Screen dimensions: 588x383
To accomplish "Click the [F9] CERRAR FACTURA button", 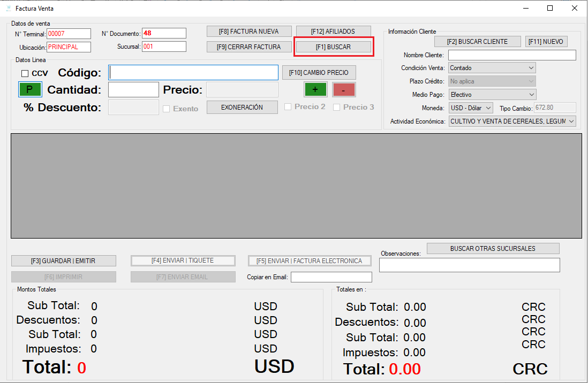I will pyautogui.click(x=249, y=47).
